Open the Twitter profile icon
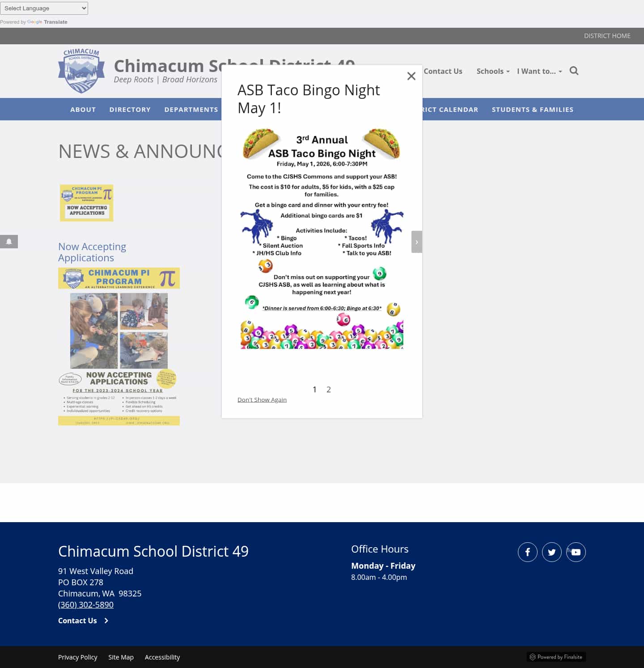644x668 pixels. pos(551,552)
